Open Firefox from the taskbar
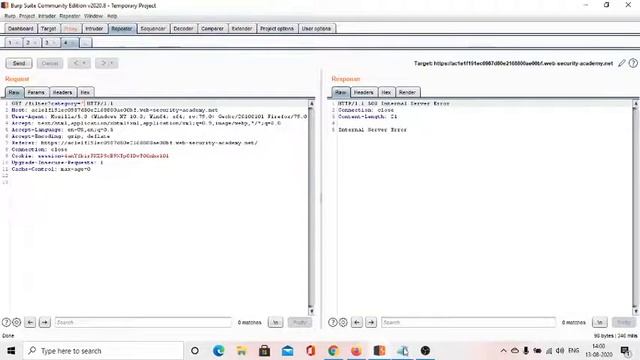 (356, 351)
